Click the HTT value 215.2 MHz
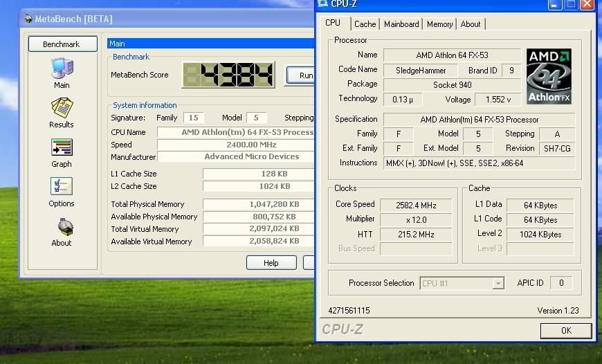Screen dimensions: 602x364 [x=416, y=235]
